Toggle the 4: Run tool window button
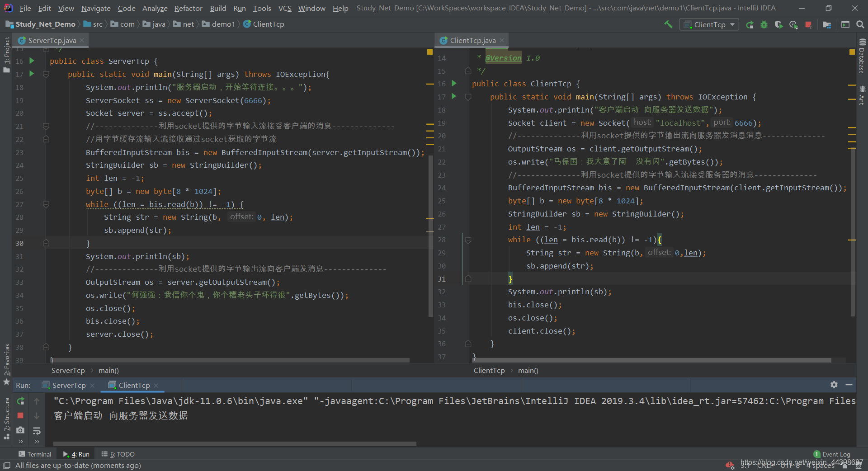868x471 pixels. (76, 454)
